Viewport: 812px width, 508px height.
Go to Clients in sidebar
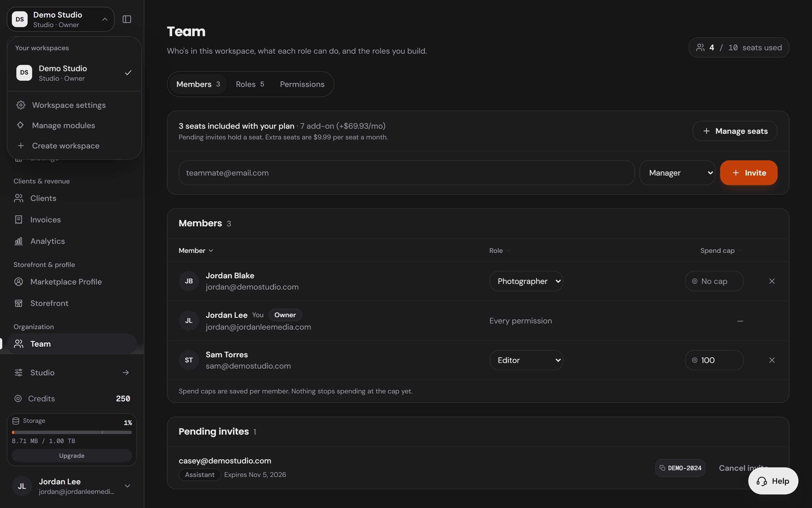pos(72,198)
